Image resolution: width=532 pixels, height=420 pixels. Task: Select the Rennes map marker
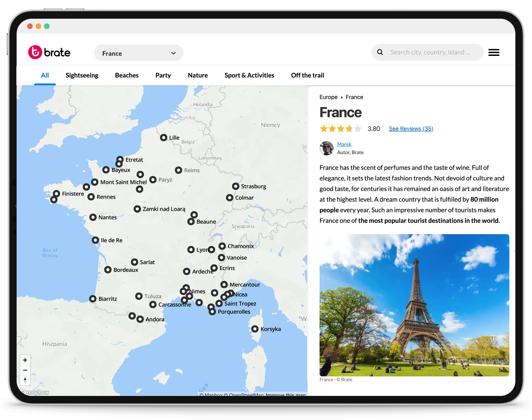pos(91,197)
